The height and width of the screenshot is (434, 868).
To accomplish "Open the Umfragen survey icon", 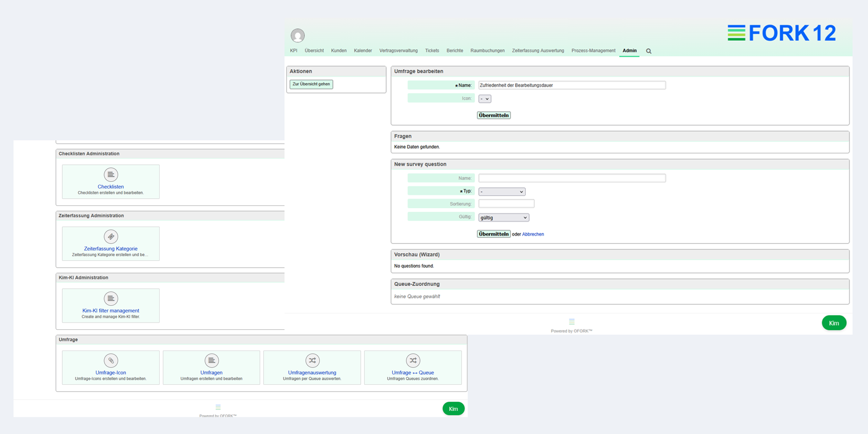I will click(x=211, y=360).
